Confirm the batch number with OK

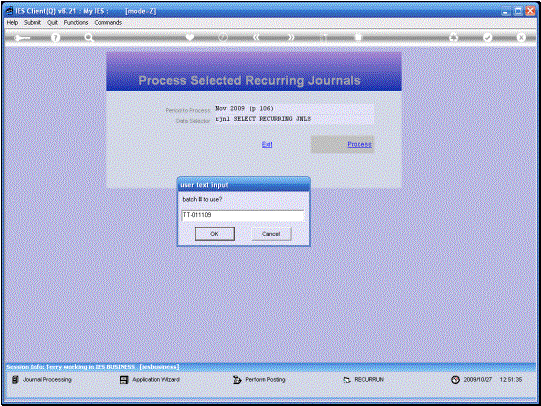point(215,234)
